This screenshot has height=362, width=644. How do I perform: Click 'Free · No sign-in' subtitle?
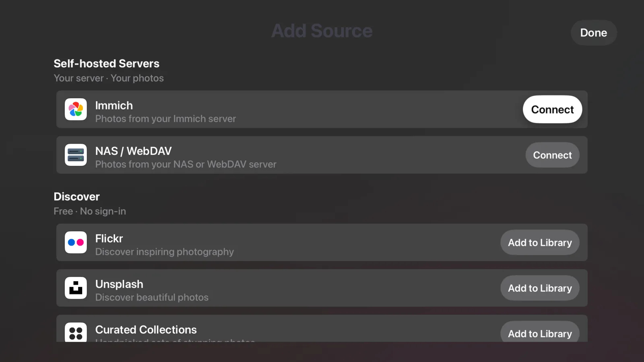click(90, 211)
